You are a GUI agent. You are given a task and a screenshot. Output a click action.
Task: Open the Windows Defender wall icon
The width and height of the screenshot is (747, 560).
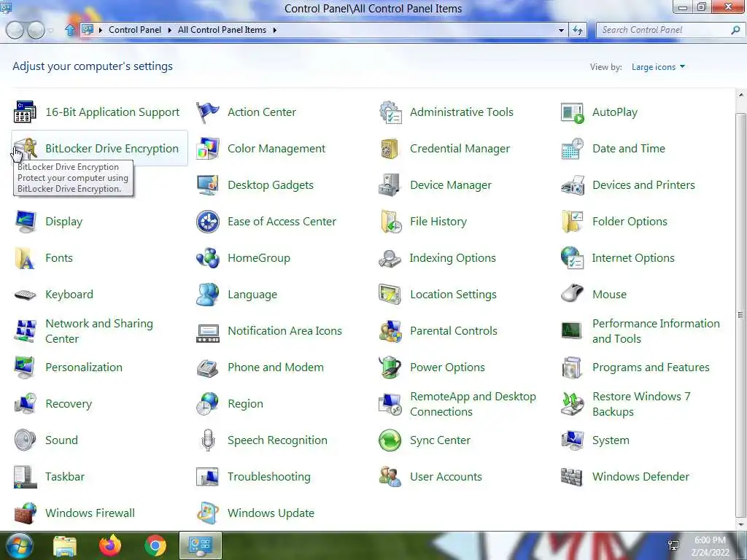click(x=572, y=477)
